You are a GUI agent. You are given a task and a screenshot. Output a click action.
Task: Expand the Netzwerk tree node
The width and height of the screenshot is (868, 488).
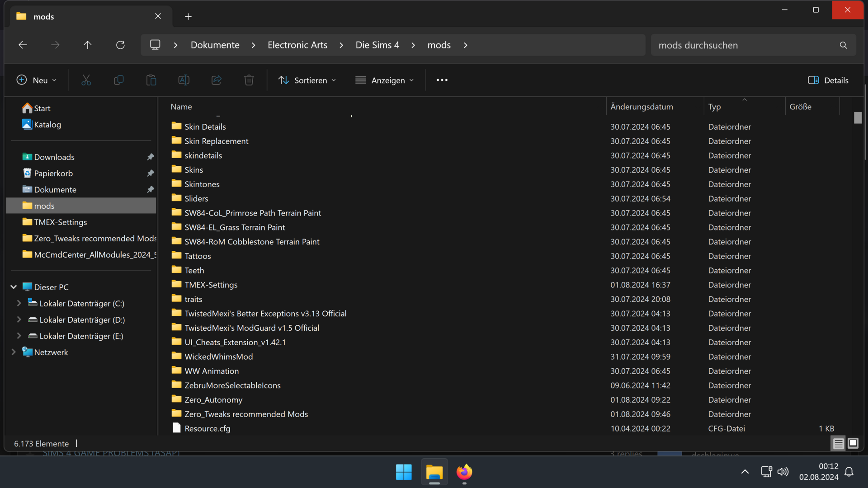(14, 352)
